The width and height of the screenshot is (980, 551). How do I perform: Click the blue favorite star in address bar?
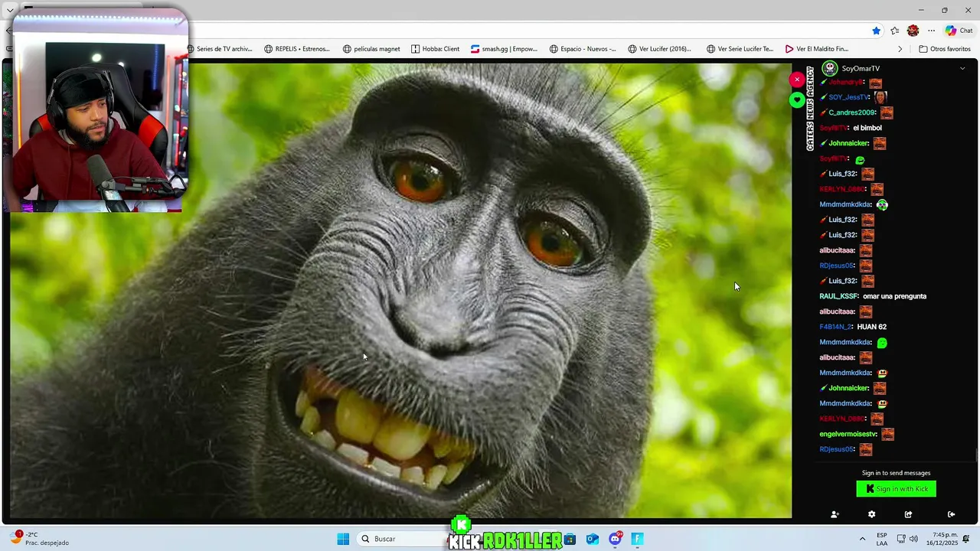pos(876,31)
